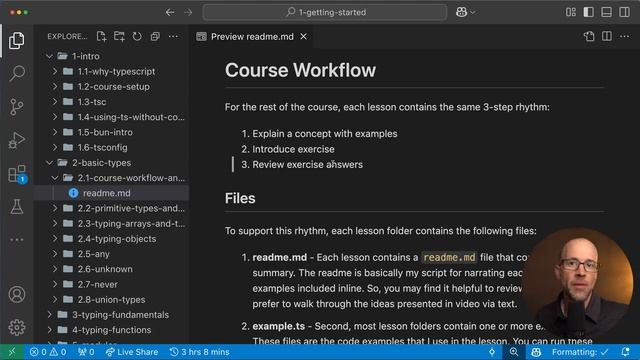Open the Copilot chat menu
Viewport: 640px width, 360px height.
pyautogui.click(x=466, y=12)
